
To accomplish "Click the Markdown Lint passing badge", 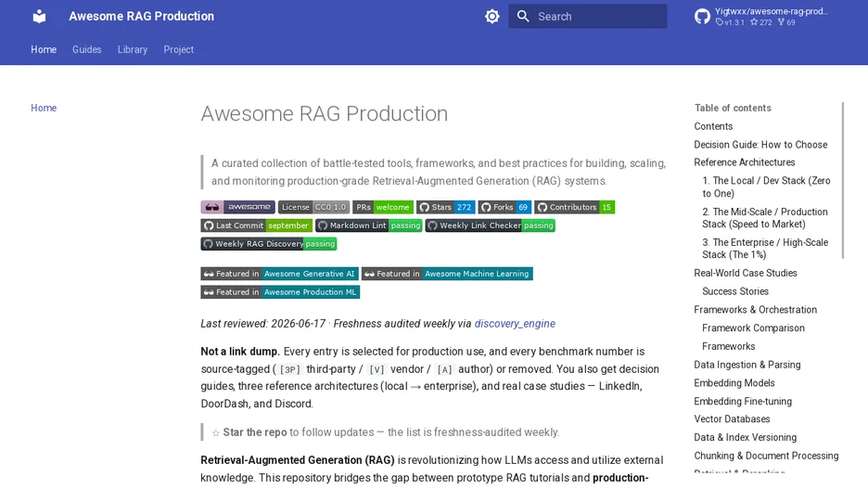I will click(x=369, y=225).
